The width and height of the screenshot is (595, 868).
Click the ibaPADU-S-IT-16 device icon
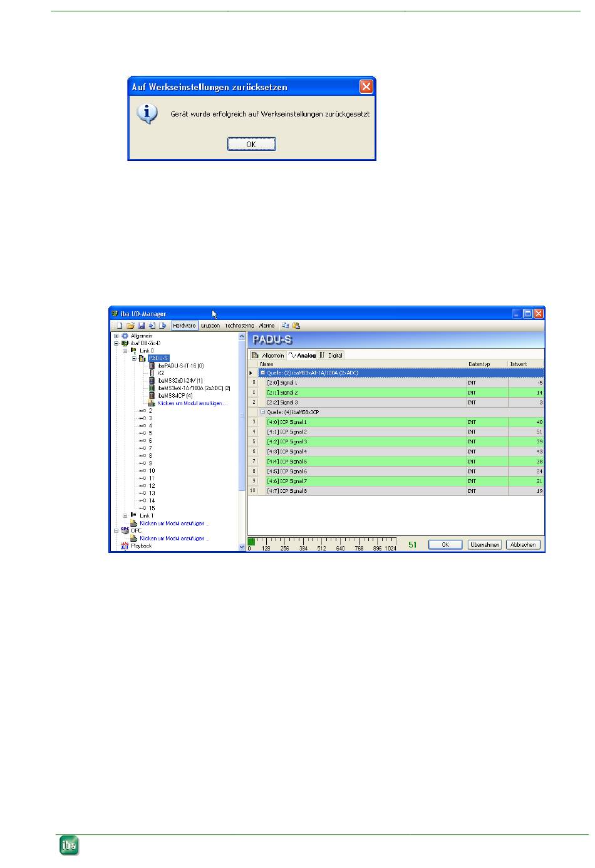[x=152, y=366]
